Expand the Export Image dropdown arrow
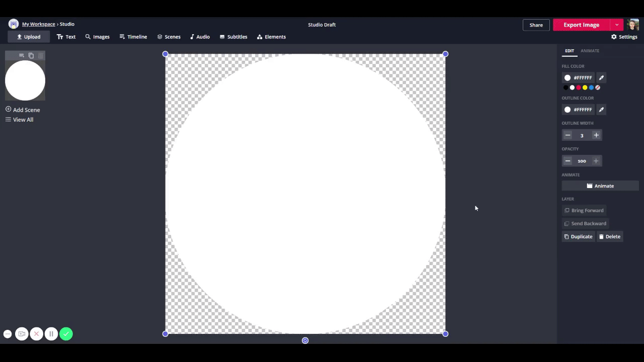This screenshot has height=362, width=644. (x=617, y=25)
